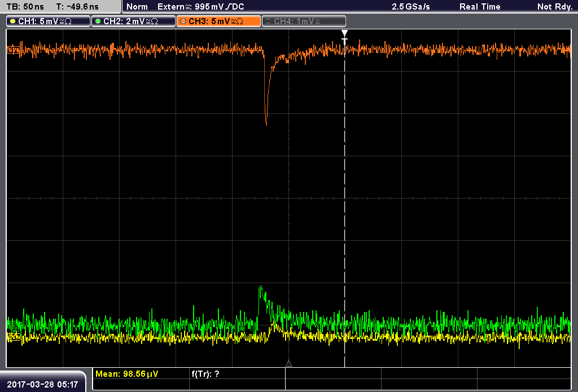Select the active CH3: 5 mV channel tab

click(x=218, y=21)
